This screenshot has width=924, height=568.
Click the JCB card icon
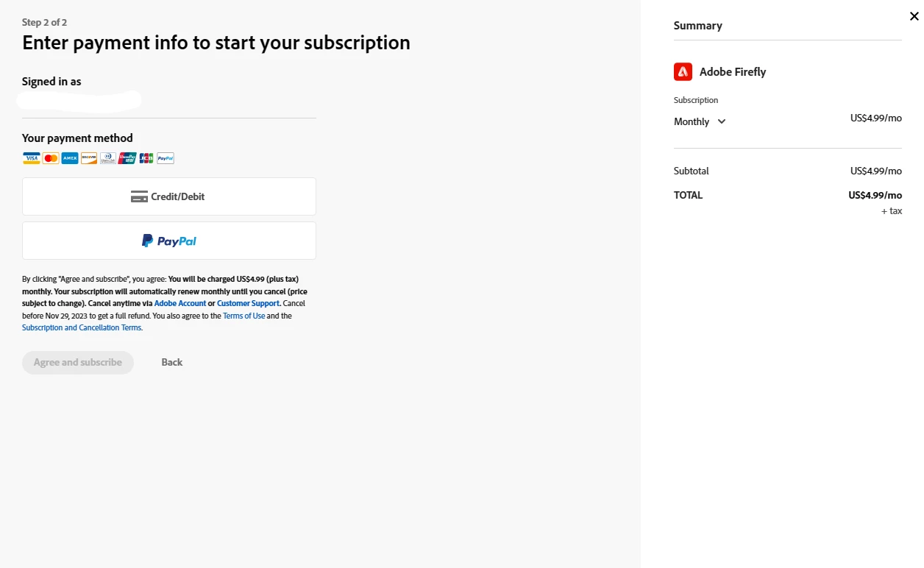coord(146,158)
